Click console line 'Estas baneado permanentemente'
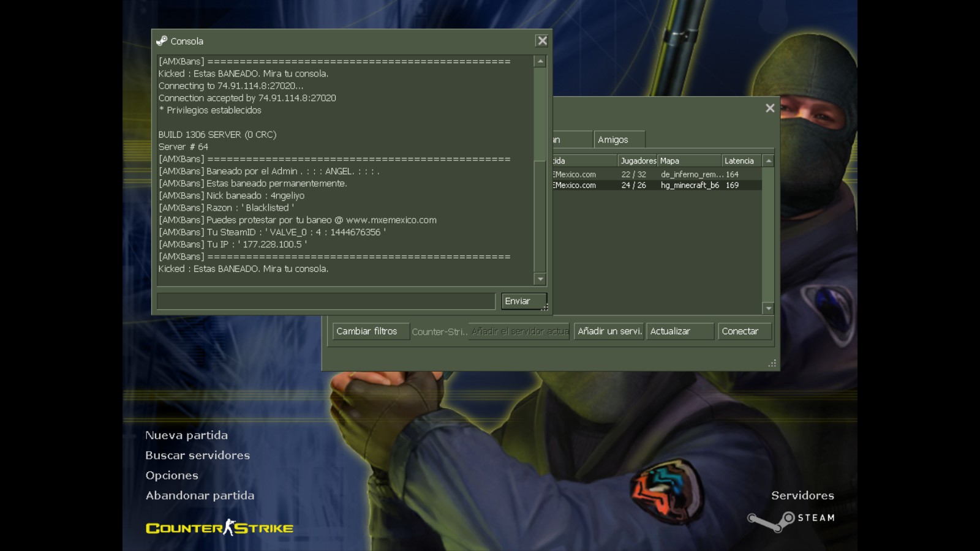Screen dimensions: 980x551 click(x=253, y=184)
